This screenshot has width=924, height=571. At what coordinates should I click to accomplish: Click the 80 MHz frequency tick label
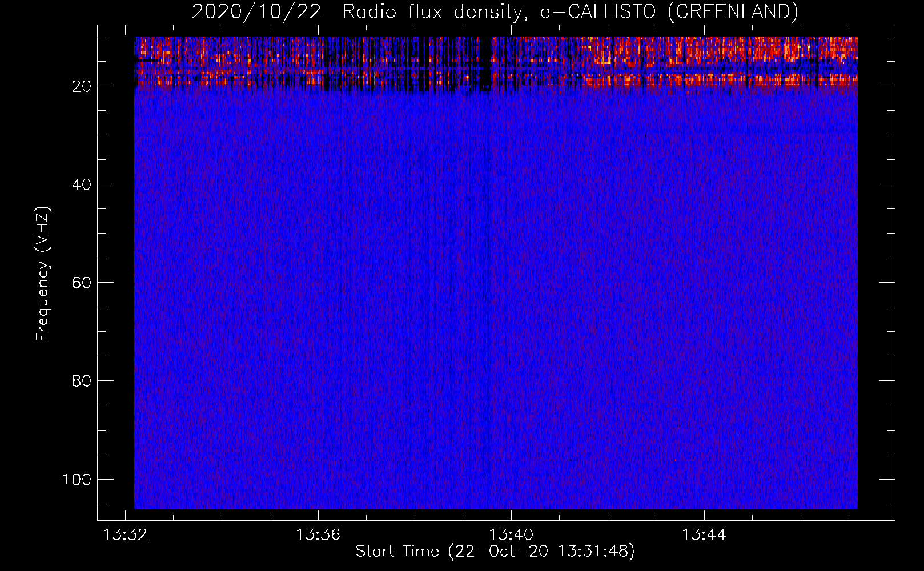tap(82, 381)
